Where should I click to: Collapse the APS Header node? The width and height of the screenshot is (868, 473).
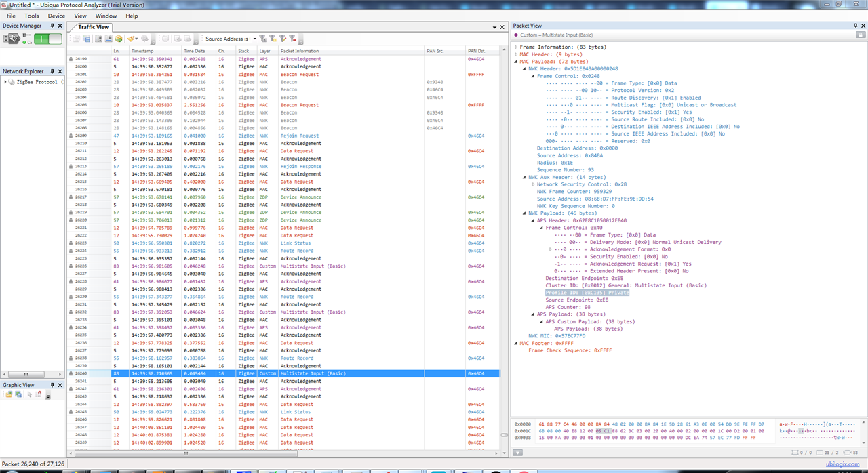coord(534,220)
